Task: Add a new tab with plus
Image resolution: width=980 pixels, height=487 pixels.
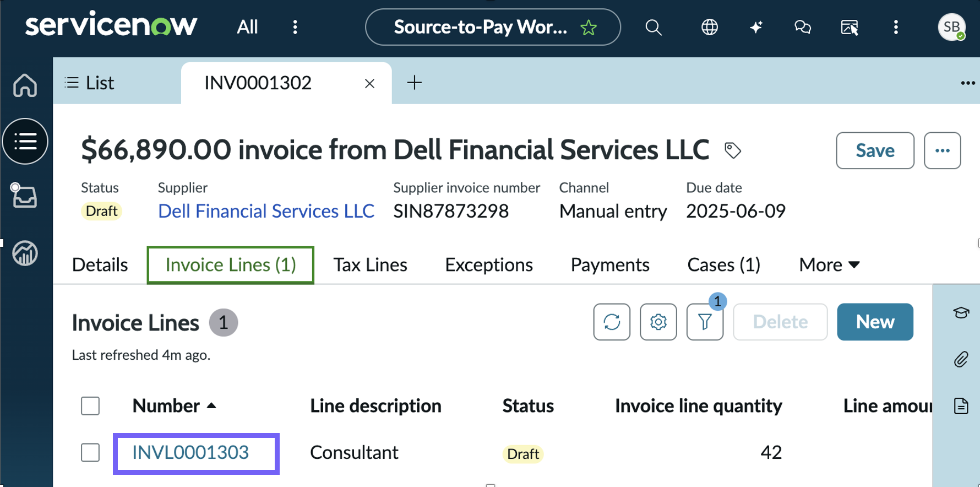Action: [414, 83]
